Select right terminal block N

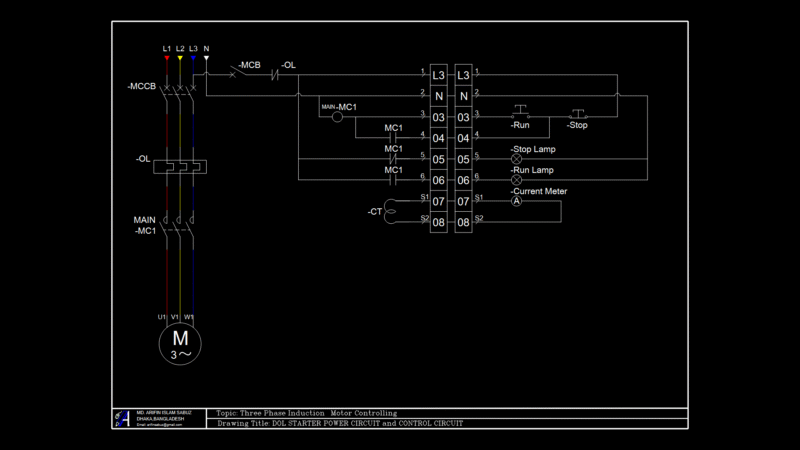[463, 96]
